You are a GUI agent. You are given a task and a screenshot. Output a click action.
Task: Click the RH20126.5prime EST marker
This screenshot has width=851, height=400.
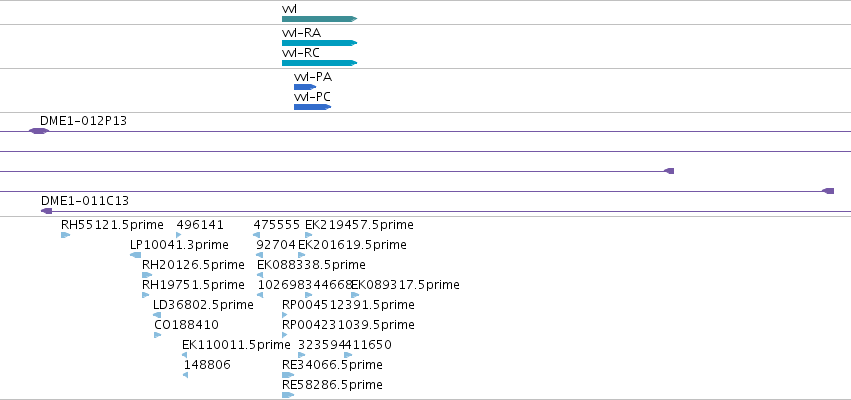tap(147, 275)
